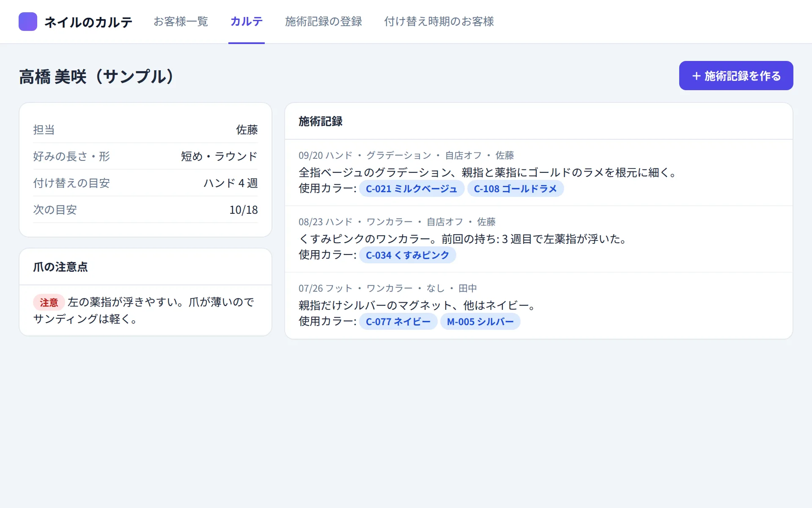Viewport: 812px width, 508px height.
Task: Select the カルテ tab
Action: [247, 22]
